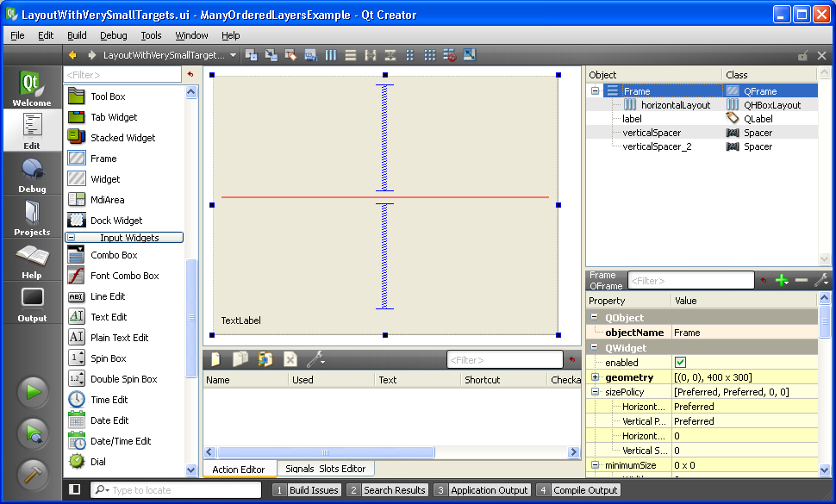Select Edit Signals/Slots toolbar icon
The height and width of the screenshot is (504, 836).
pos(271,55)
